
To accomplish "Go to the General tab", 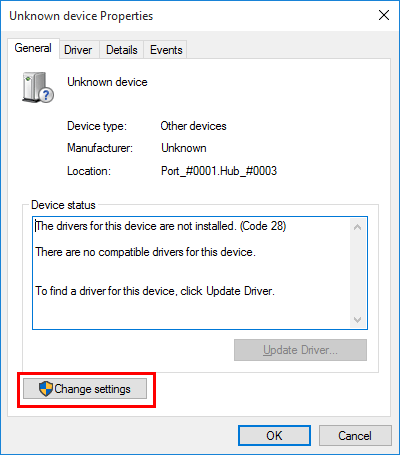I will click(x=33, y=48).
